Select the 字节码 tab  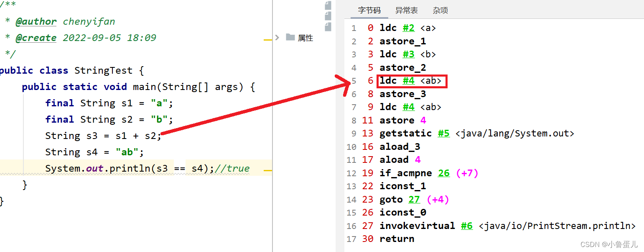click(369, 10)
